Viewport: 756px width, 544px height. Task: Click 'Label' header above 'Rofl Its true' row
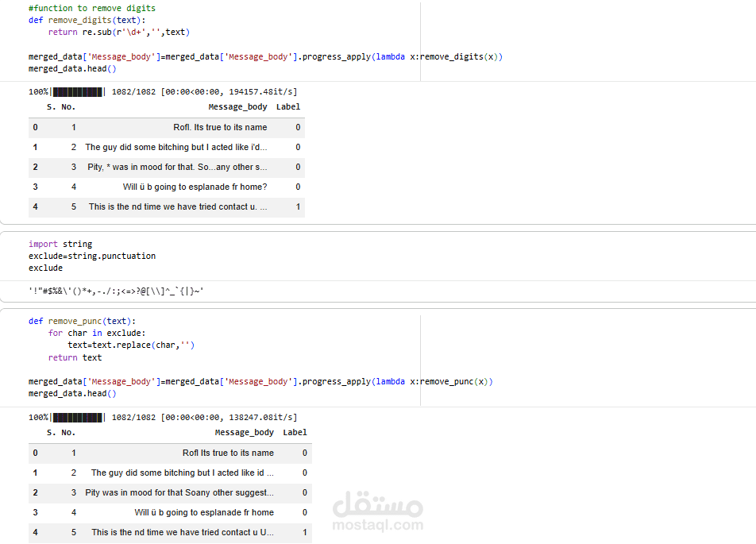pos(295,433)
